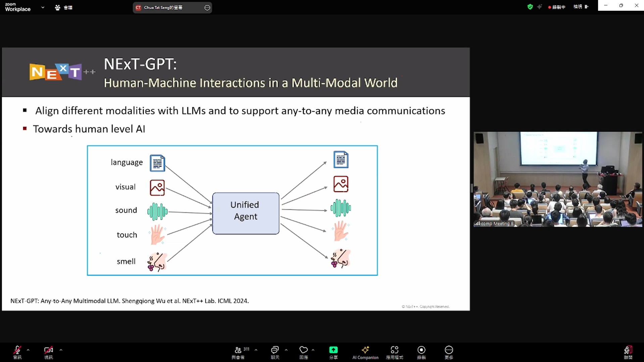Click the Zoom Workplace logo

pyautogui.click(x=18, y=7)
